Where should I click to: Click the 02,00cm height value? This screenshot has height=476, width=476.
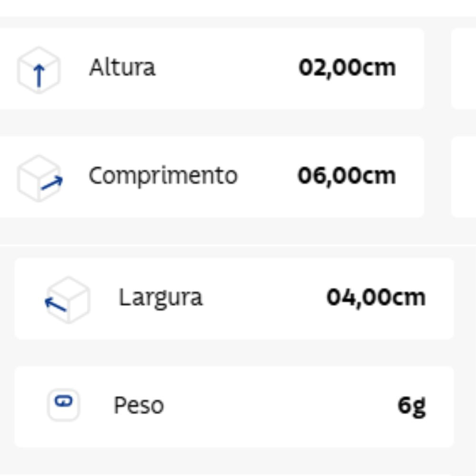pyautogui.click(x=347, y=68)
